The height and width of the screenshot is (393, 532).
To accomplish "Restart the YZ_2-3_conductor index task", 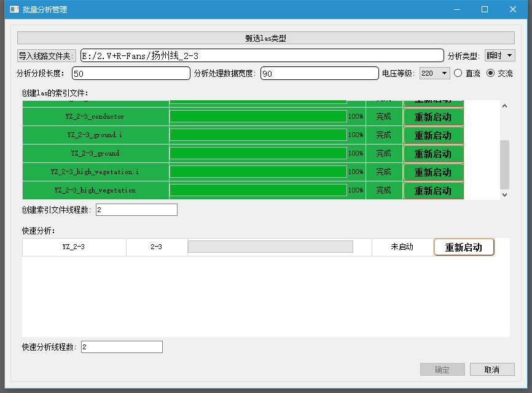I will pos(433,117).
